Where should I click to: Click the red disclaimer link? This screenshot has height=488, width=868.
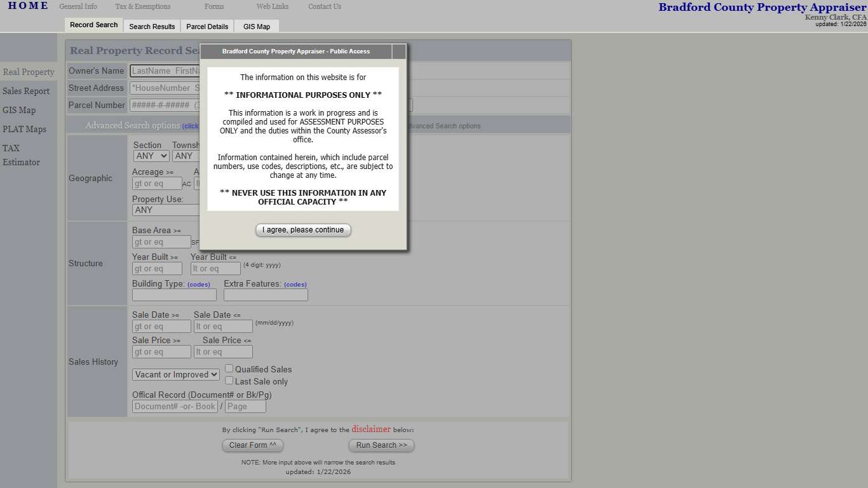(x=371, y=430)
